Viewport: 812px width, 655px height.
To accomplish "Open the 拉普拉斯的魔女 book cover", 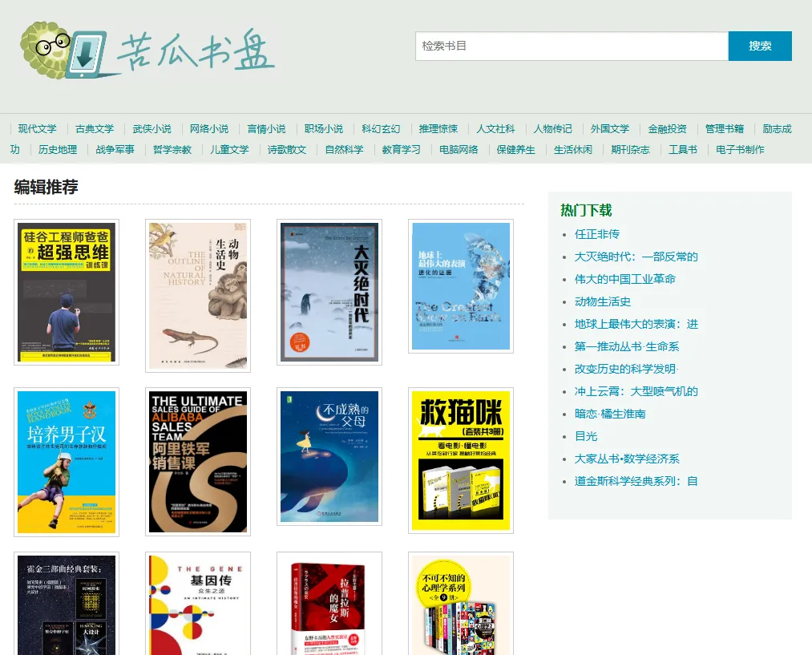I will point(329,604).
